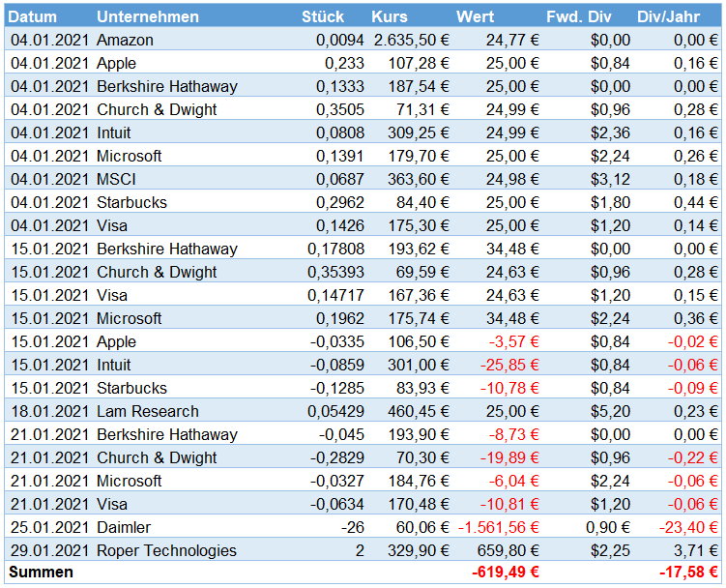Select the Kurs value 170,48 €
This screenshot has height=588, width=726.
pos(419,504)
